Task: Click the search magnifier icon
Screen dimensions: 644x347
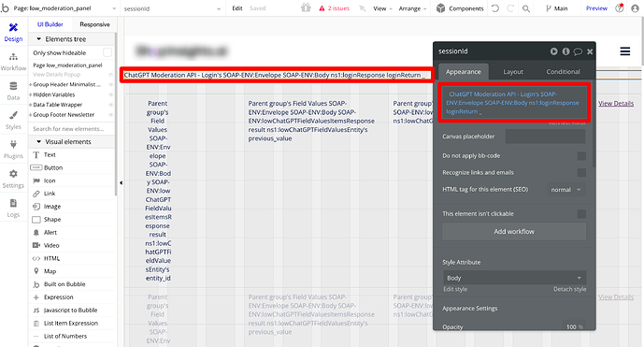Action: [525, 8]
